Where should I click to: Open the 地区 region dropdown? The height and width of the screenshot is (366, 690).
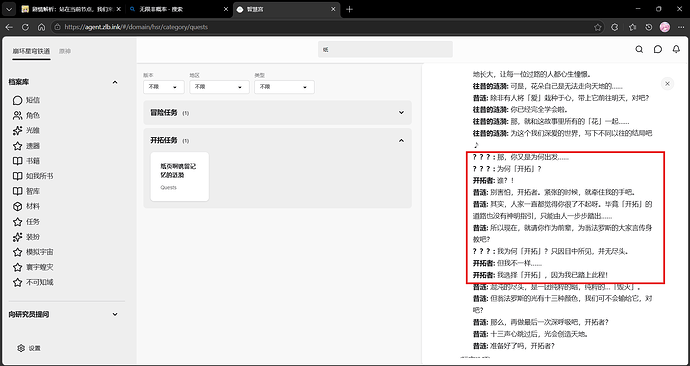point(220,87)
